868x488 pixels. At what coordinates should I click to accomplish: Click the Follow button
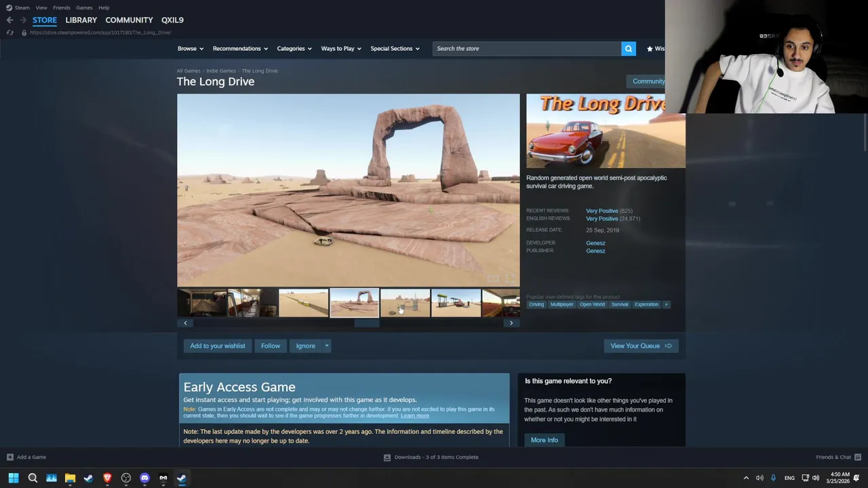click(x=271, y=346)
